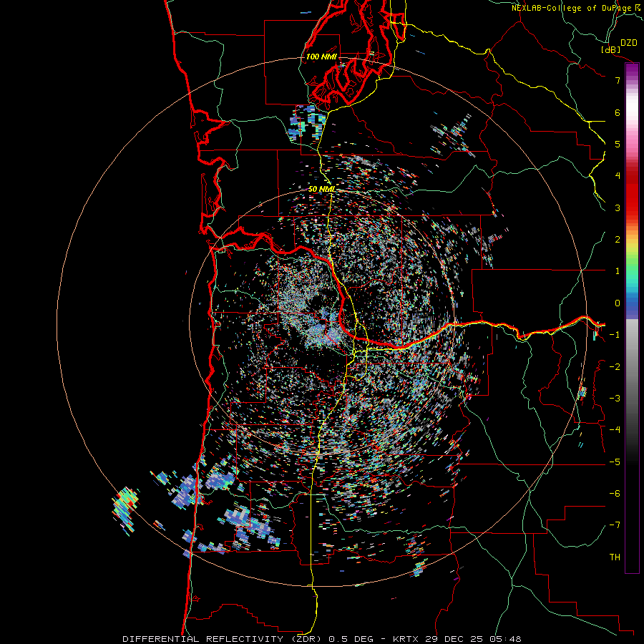Click the radar site center of the ring
Viewport: 644px width, 644px height.
point(321,321)
